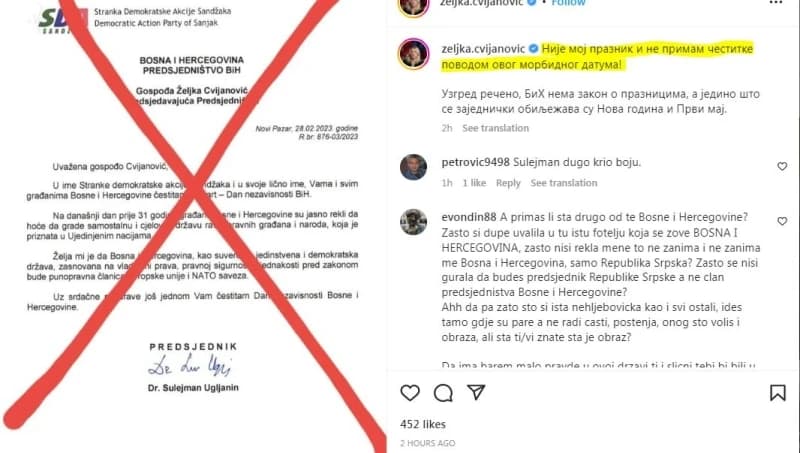Save post with bookmark icon
Screen dimensions: 800x453
[x=778, y=393]
